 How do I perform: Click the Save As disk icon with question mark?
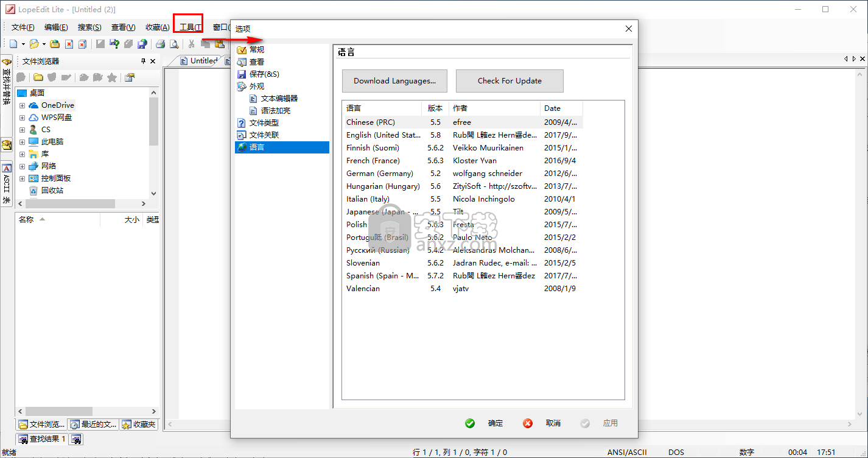pyautogui.click(x=114, y=44)
